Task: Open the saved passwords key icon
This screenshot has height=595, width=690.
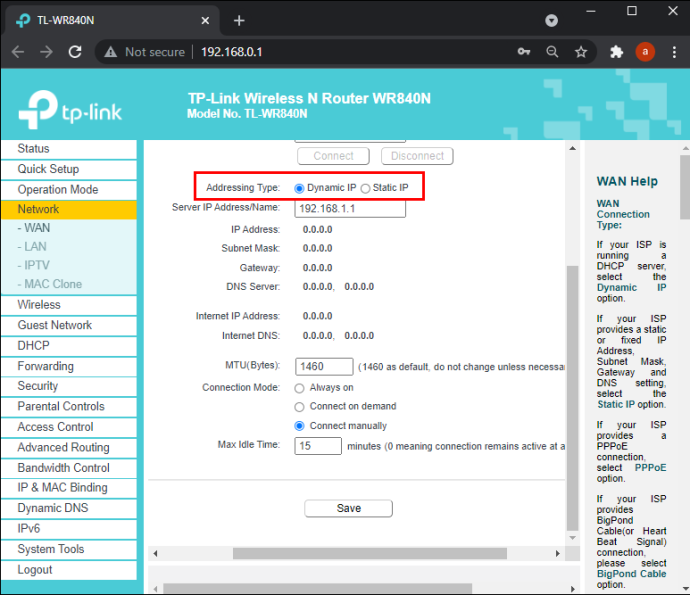Action: (524, 52)
